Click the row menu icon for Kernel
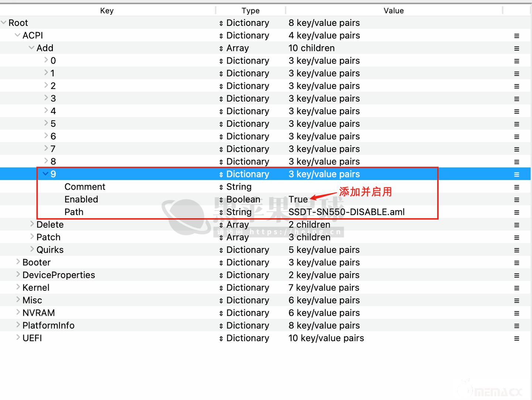Viewport: 532px width, 400px height. [x=516, y=288]
